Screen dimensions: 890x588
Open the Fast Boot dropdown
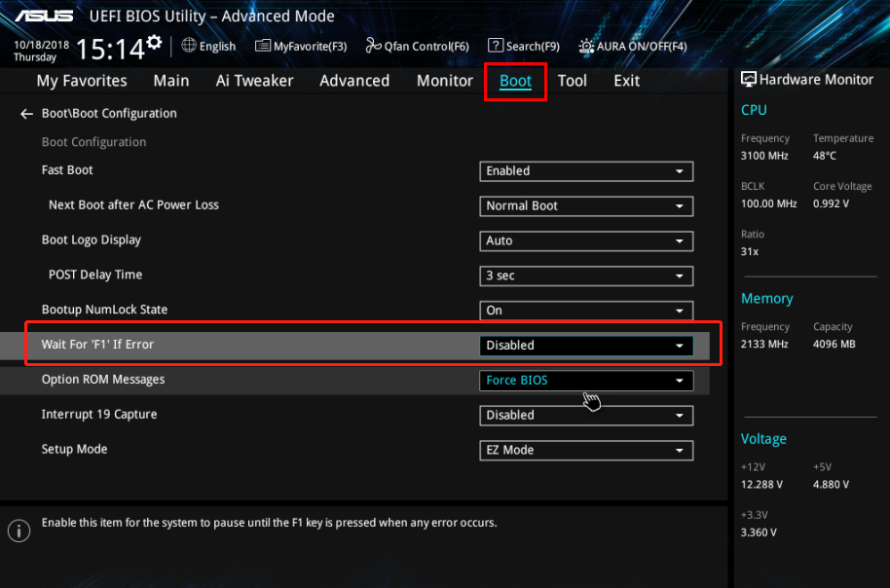click(x=586, y=171)
